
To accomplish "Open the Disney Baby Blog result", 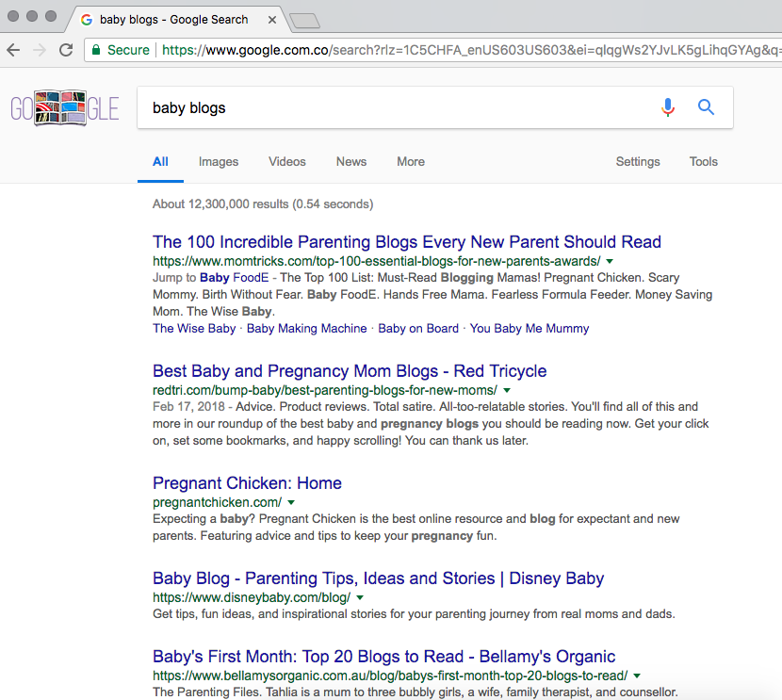I will pos(379,578).
